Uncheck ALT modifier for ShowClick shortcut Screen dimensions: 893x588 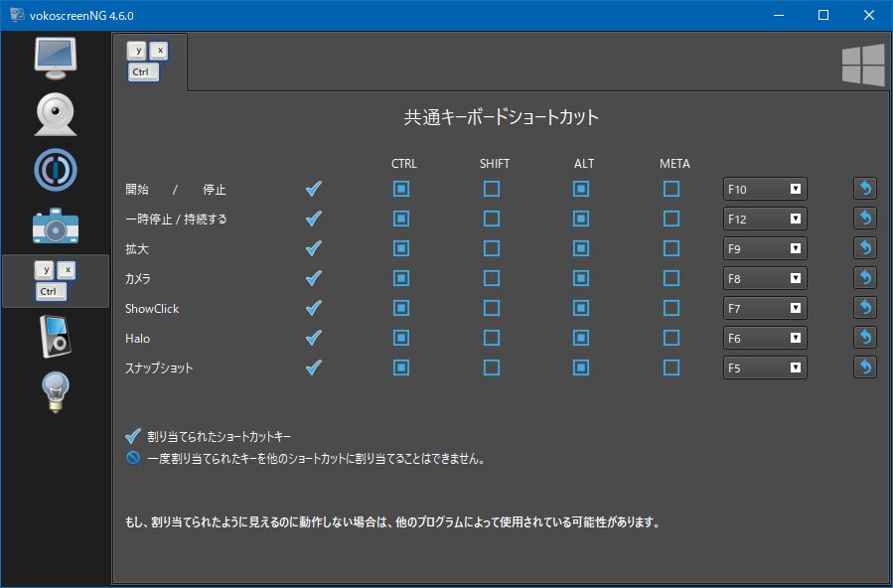(x=581, y=308)
